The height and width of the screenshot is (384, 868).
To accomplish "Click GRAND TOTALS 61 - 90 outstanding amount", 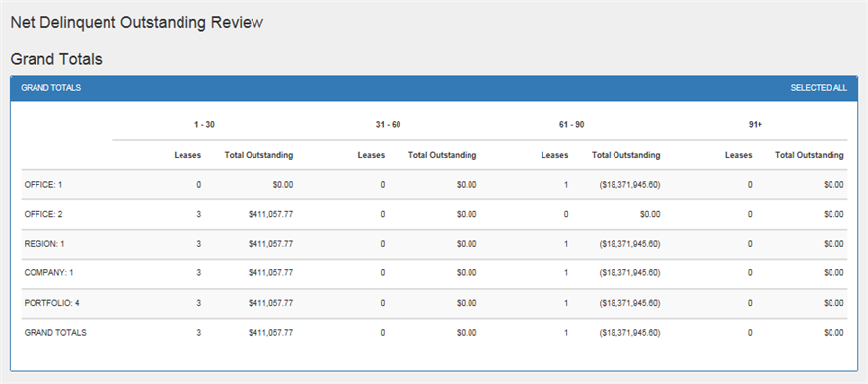I will 629,333.
